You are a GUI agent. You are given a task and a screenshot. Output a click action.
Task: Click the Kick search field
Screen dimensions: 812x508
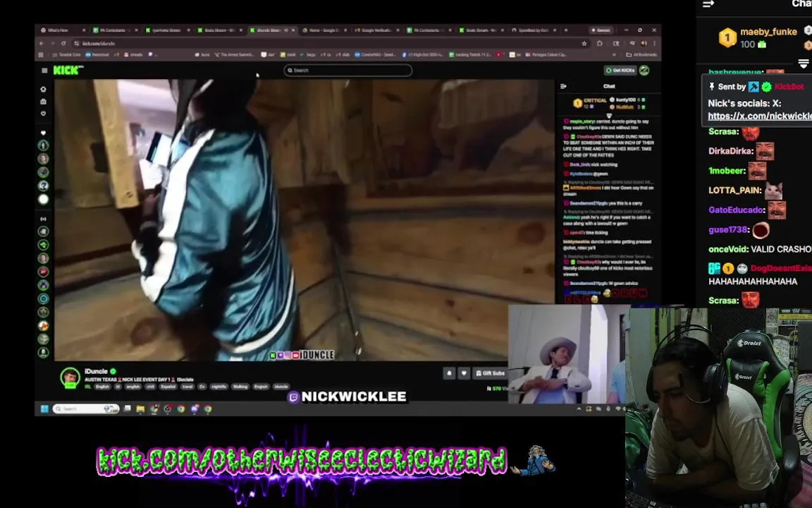click(348, 70)
